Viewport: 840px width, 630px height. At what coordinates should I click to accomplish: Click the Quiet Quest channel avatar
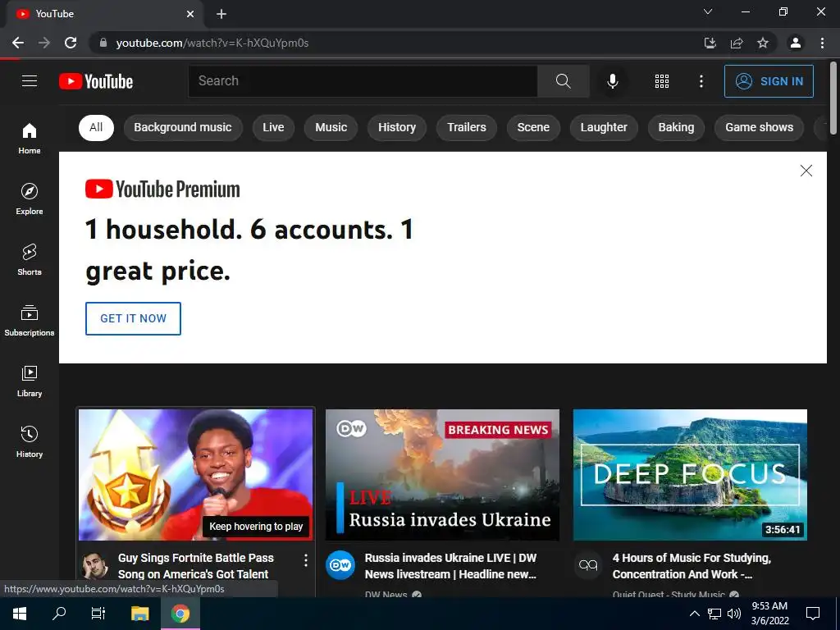click(x=587, y=564)
